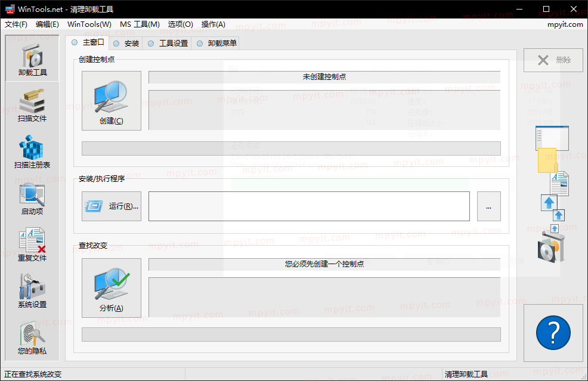Click the 正在查找系统改变 status bar text
588x381 pixels.
33,374
